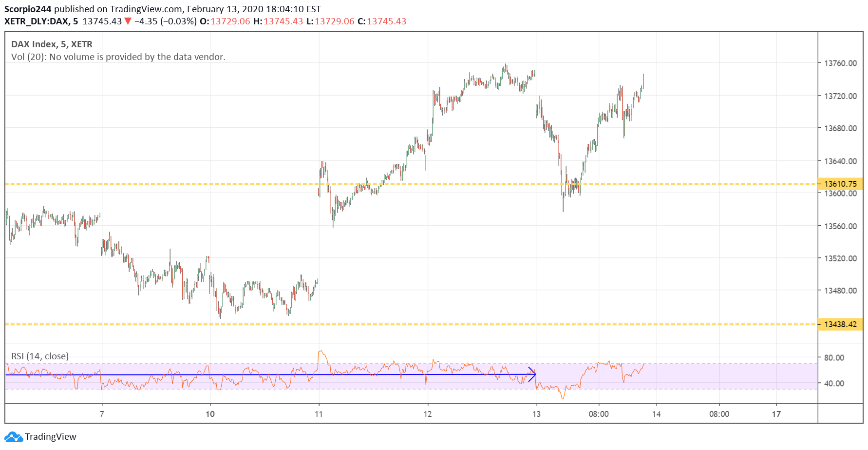Click the 13560.00 price axis label
The height and width of the screenshot is (450, 868).
pyautogui.click(x=840, y=226)
